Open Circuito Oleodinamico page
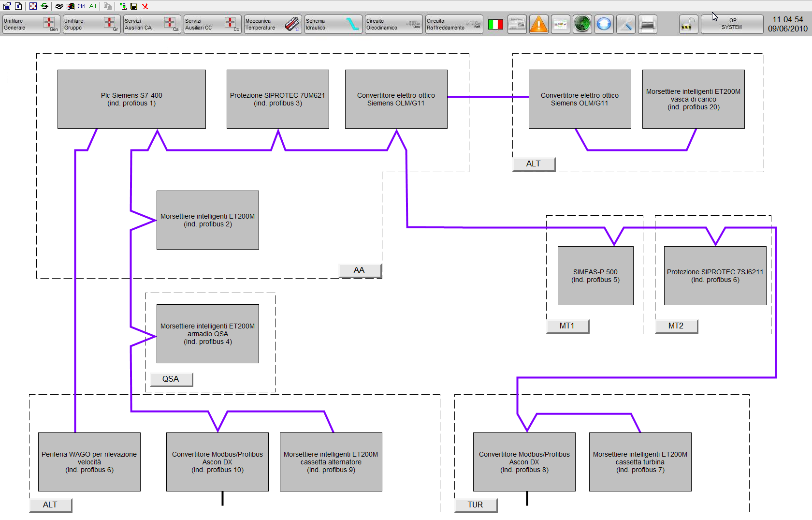 [393, 24]
